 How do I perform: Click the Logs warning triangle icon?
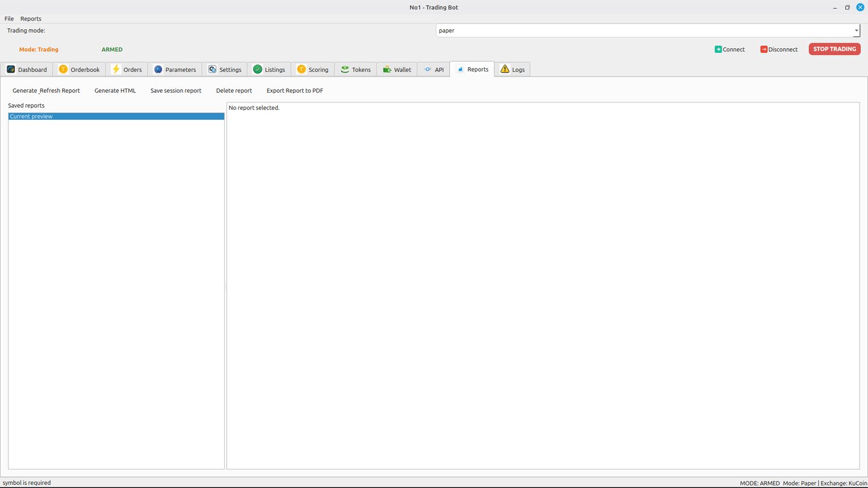tap(505, 69)
